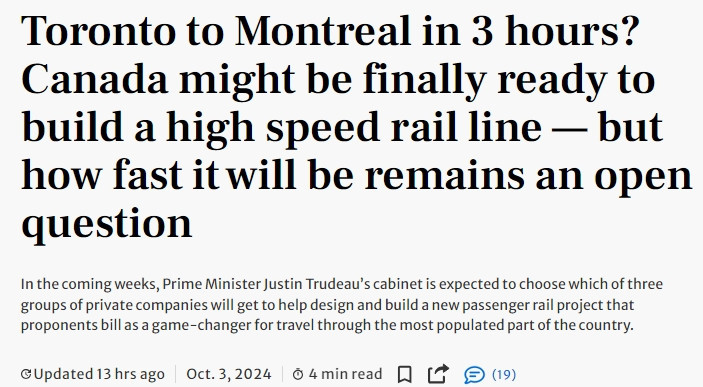703x387 pixels.
Task: Click the "Updated 13 hrs ago" text
Action: point(99,374)
